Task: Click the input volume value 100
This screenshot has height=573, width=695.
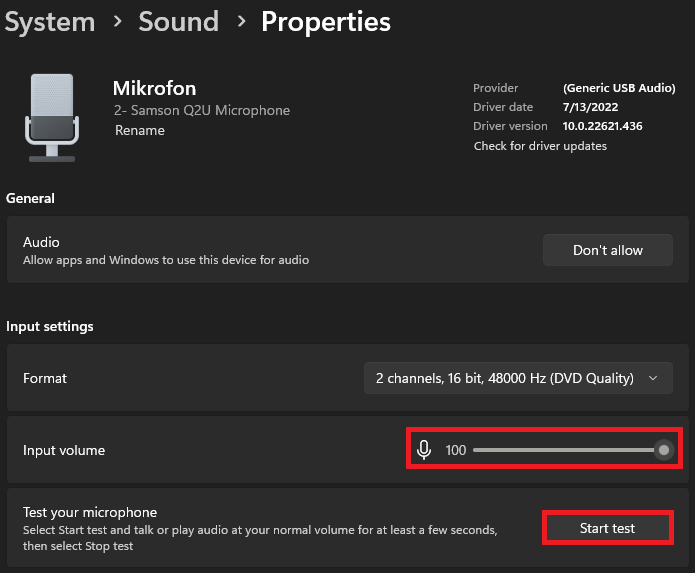Action: coord(456,450)
